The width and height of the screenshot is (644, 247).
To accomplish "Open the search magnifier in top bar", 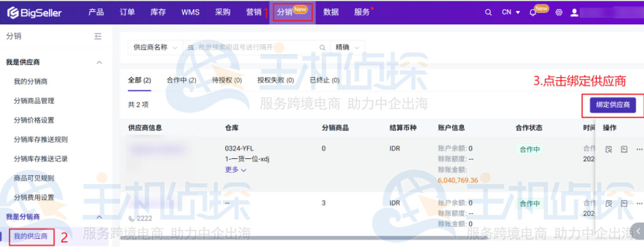I will 489,12.
